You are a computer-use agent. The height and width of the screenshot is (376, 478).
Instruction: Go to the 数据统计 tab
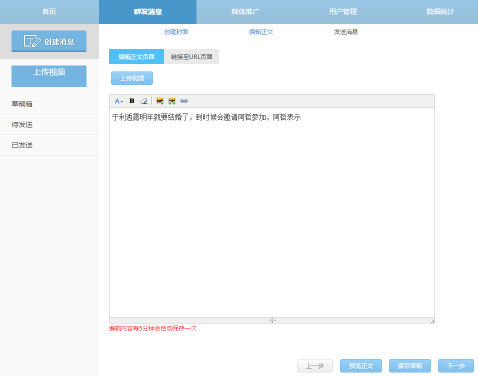[x=440, y=12]
